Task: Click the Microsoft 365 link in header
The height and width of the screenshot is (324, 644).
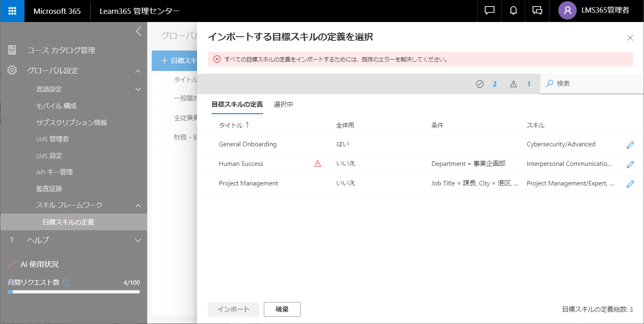Action: click(x=57, y=11)
